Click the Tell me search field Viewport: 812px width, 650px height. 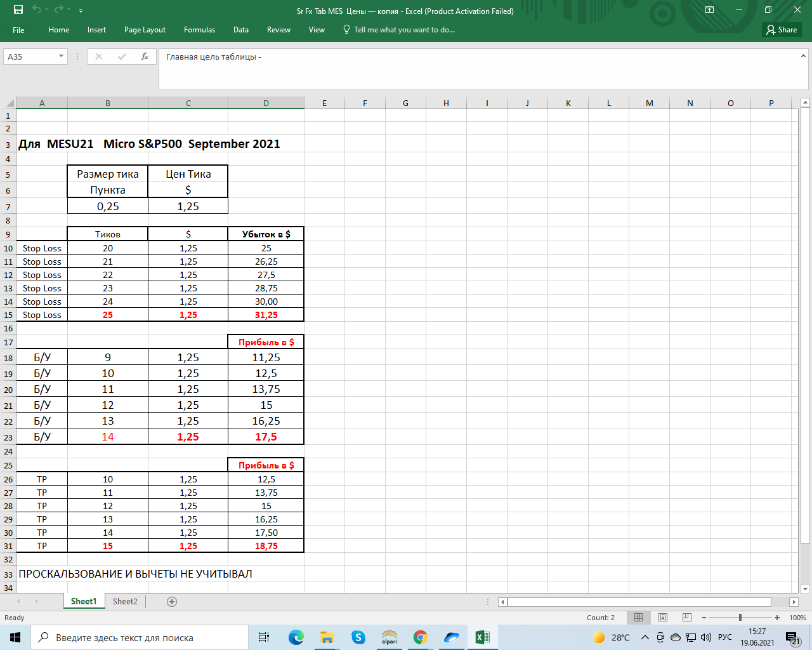point(403,30)
